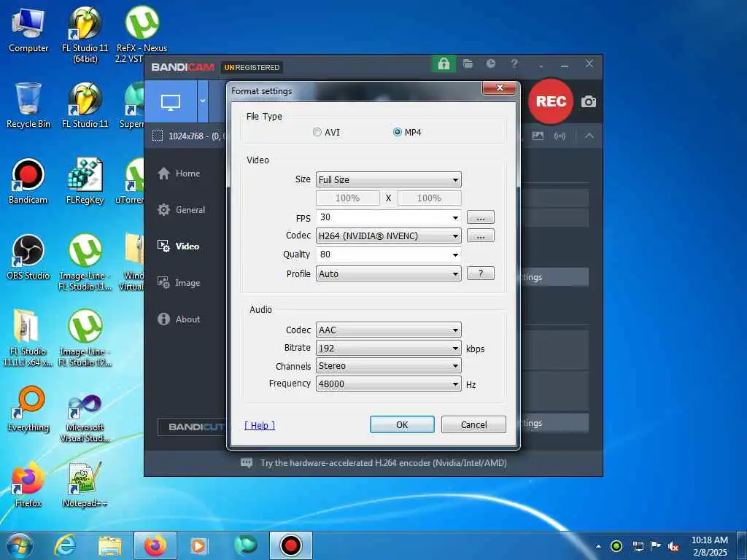
Task: Open the Notepad++ desktop shortcut
Action: 85,485
